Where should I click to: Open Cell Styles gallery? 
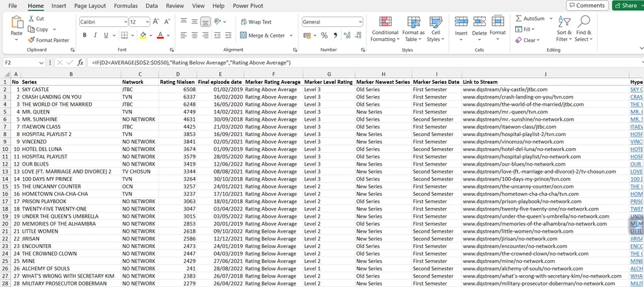point(435,29)
